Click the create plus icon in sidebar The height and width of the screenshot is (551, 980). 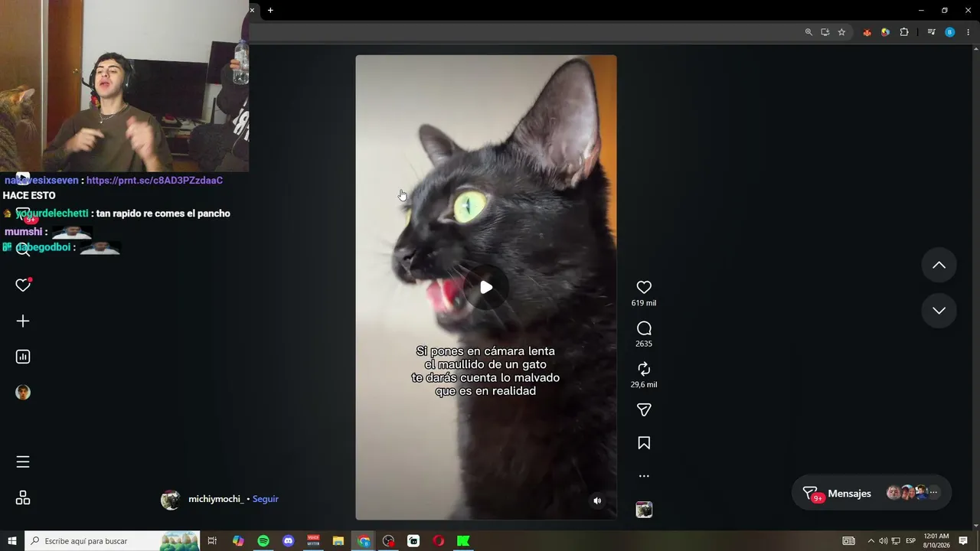click(x=23, y=321)
